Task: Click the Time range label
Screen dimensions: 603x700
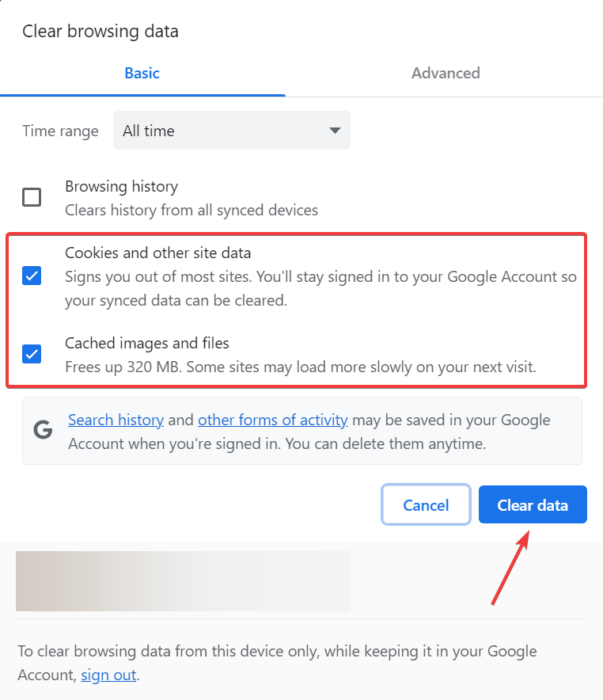Action: [x=60, y=131]
